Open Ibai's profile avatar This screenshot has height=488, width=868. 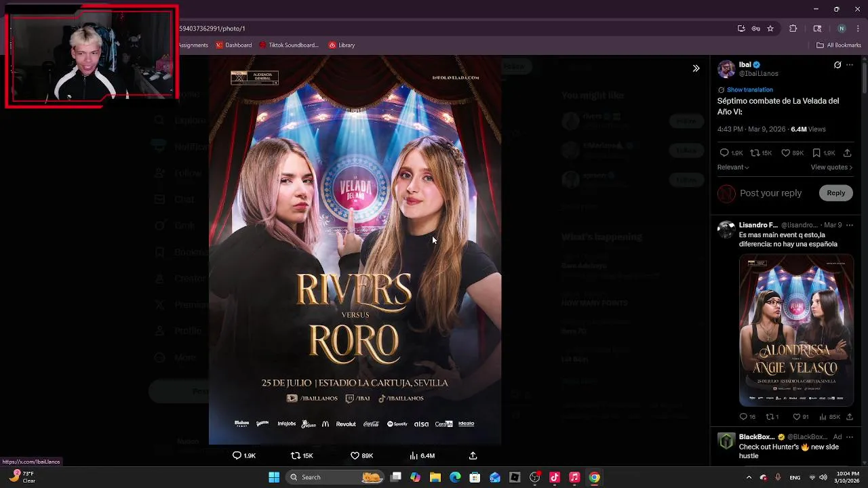coord(726,69)
